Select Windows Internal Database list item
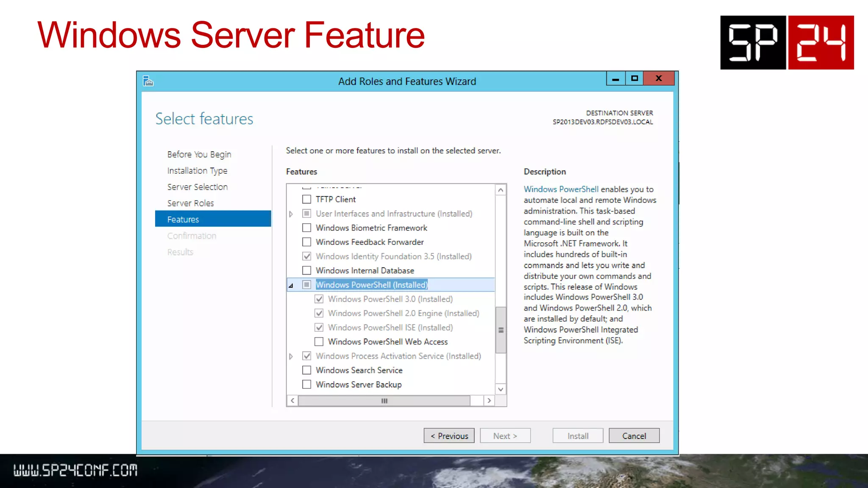This screenshot has height=488, width=868. click(x=364, y=270)
